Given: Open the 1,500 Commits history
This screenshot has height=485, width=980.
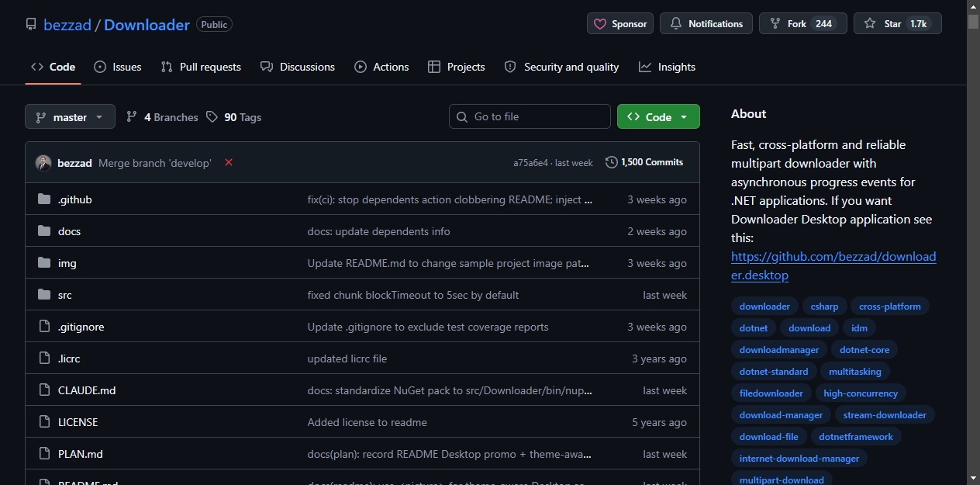Looking at the screenshot, I should 644,162.
